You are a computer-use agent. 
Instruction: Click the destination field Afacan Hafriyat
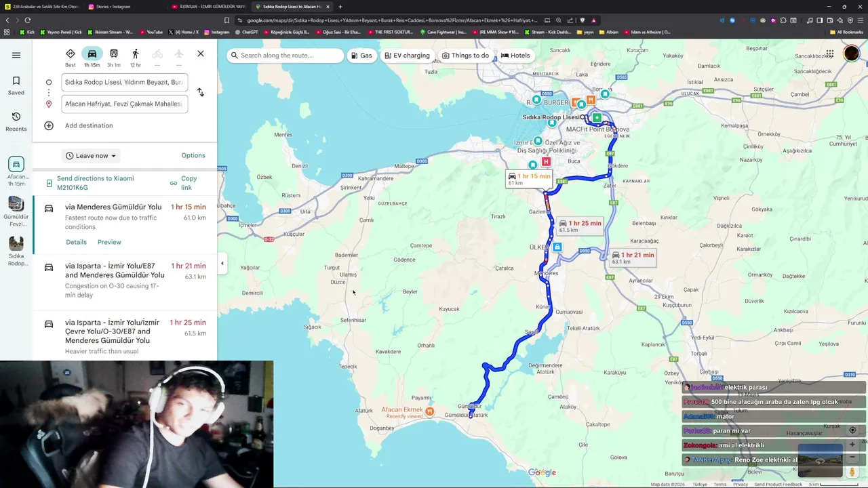click(x=124, y=104)
